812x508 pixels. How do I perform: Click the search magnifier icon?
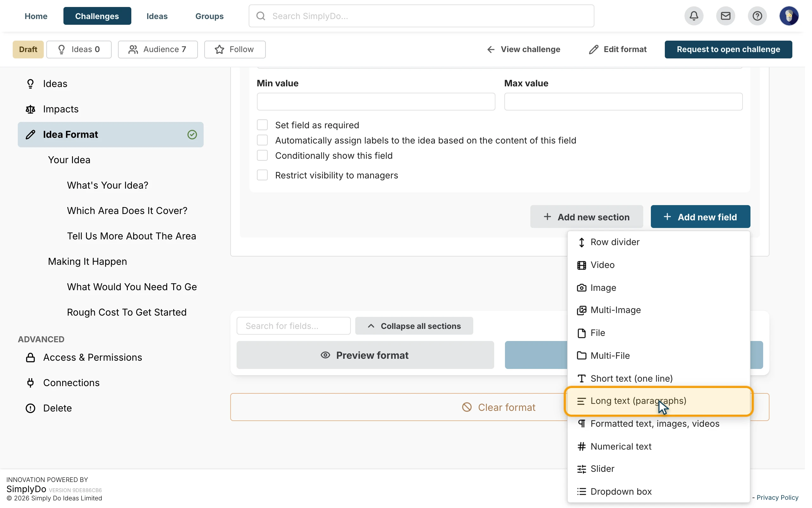coord(261,16)
